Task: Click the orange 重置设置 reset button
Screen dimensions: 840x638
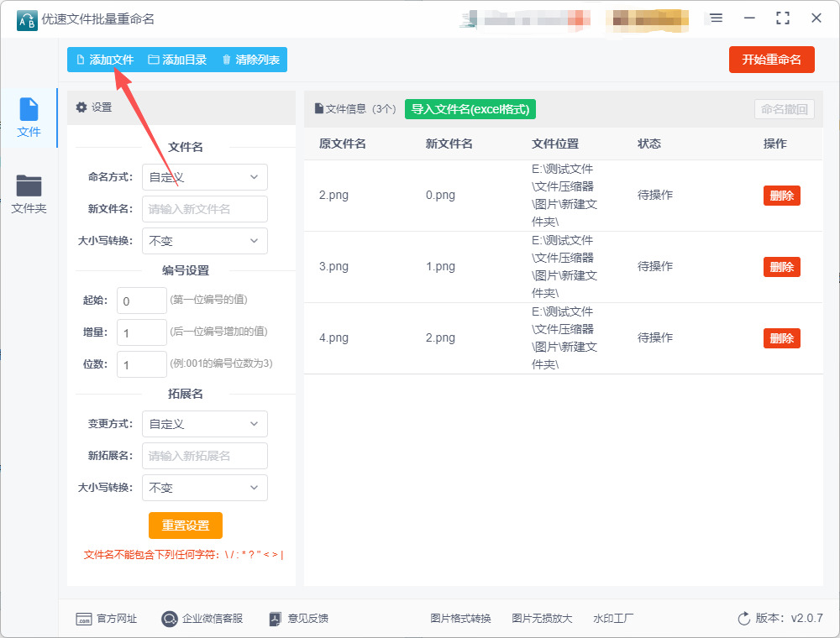Action: pos(186,526)
